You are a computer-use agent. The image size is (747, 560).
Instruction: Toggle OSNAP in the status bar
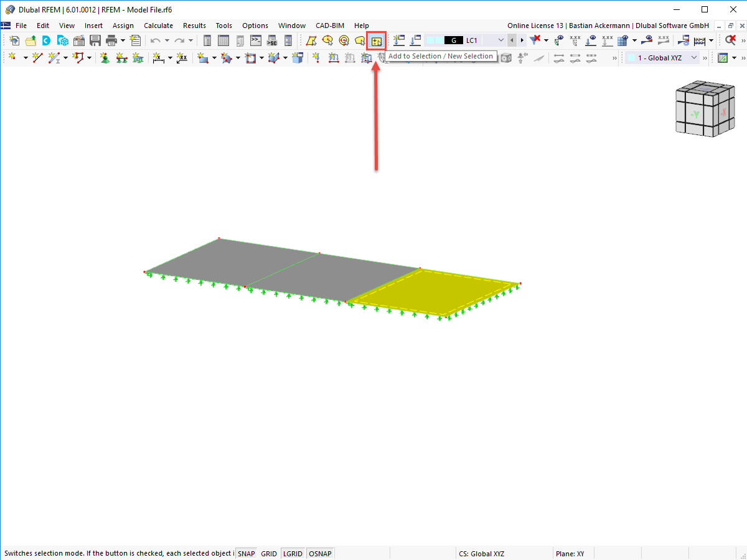(x=320, y=554)
